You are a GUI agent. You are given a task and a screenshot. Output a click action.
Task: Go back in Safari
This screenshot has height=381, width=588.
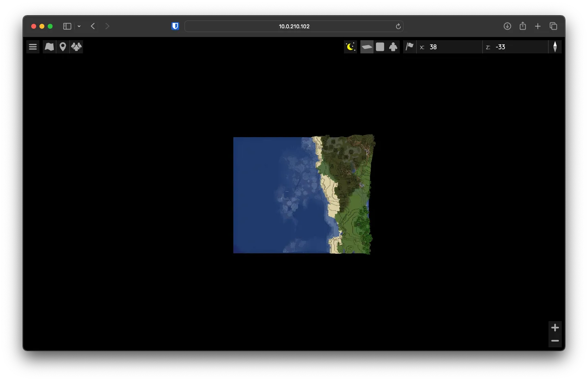click(x=93, y=26)
